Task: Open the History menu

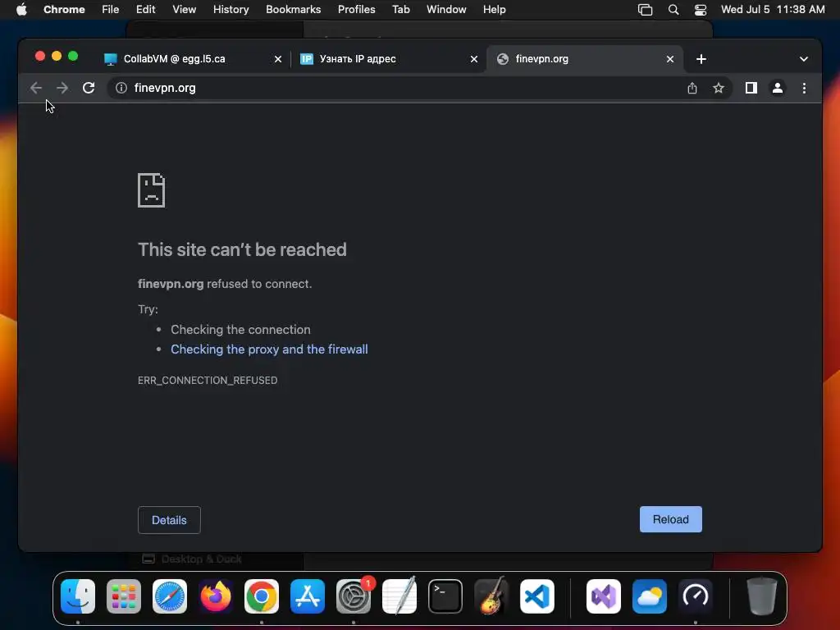Action: pos(231,10)
